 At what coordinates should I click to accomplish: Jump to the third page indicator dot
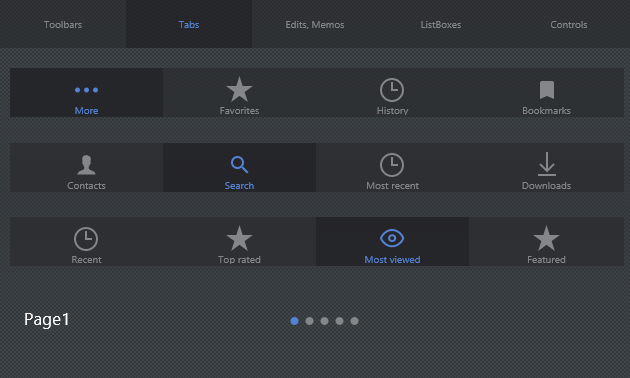click(324, 321)
